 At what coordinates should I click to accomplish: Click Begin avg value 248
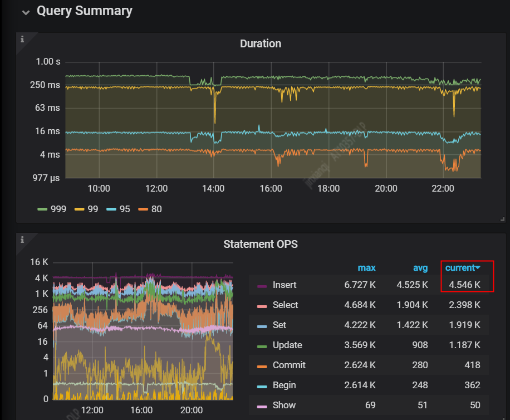pos(420,385)
